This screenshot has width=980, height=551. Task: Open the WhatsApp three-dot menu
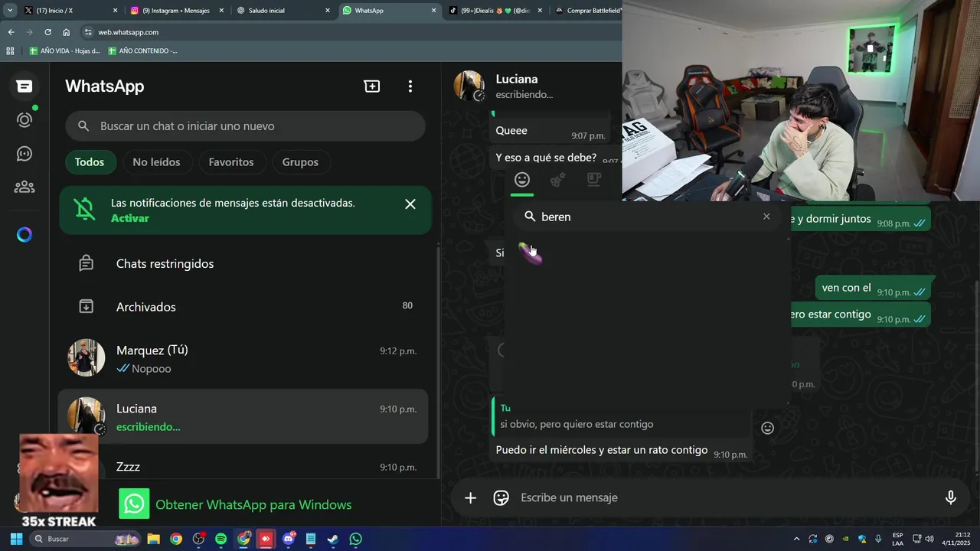pos(410,86)
